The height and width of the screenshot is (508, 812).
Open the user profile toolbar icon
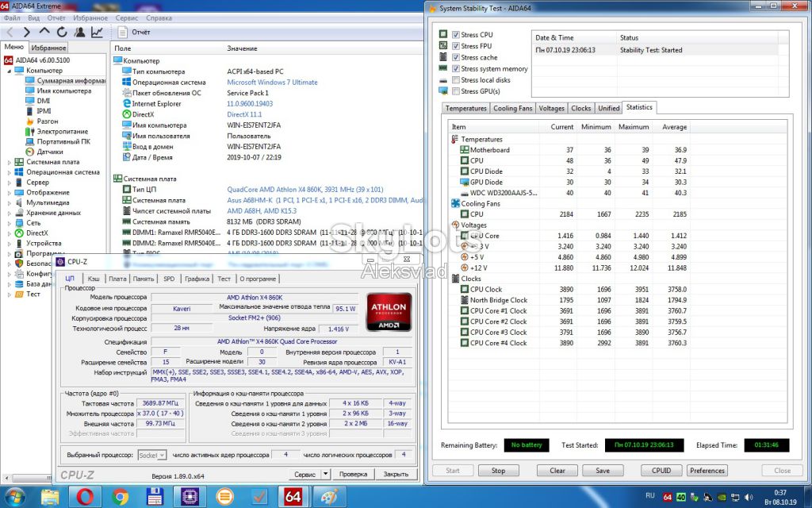(79, 32)
